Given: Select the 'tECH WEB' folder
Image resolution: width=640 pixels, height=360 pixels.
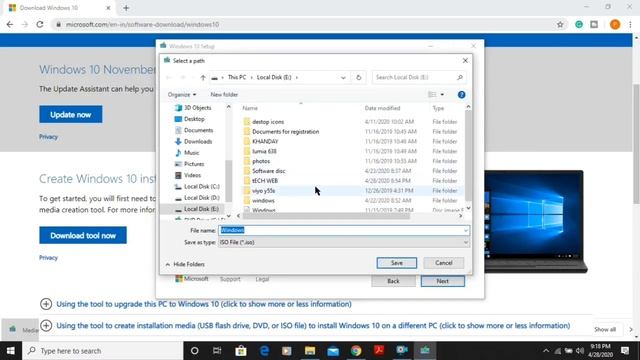Looking at the screenshot, I should pyautogui.click(x=265, y=181).
